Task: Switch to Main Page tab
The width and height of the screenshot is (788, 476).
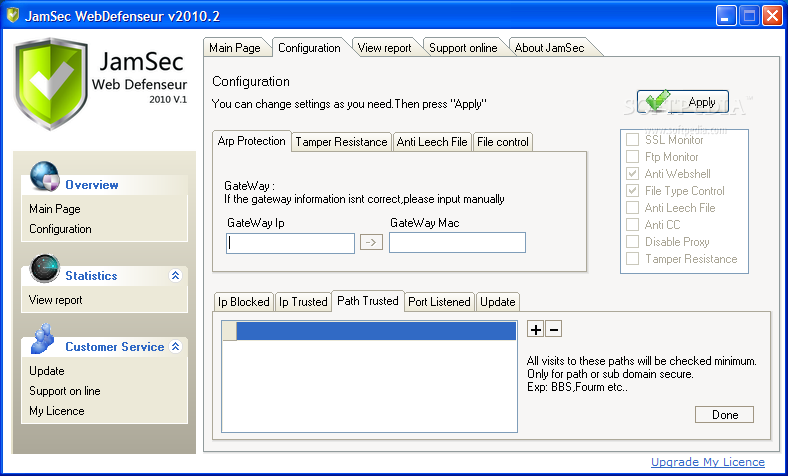Action: (235, 48)
